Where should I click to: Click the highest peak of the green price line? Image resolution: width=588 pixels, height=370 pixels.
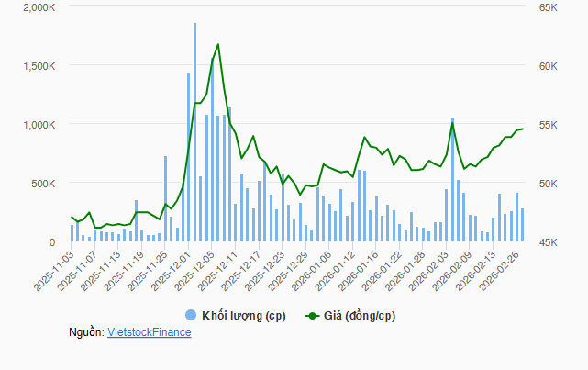(217, 44)
